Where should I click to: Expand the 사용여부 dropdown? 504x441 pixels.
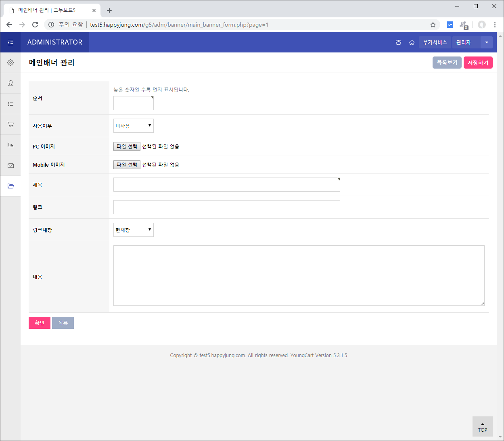pos(133,126)
